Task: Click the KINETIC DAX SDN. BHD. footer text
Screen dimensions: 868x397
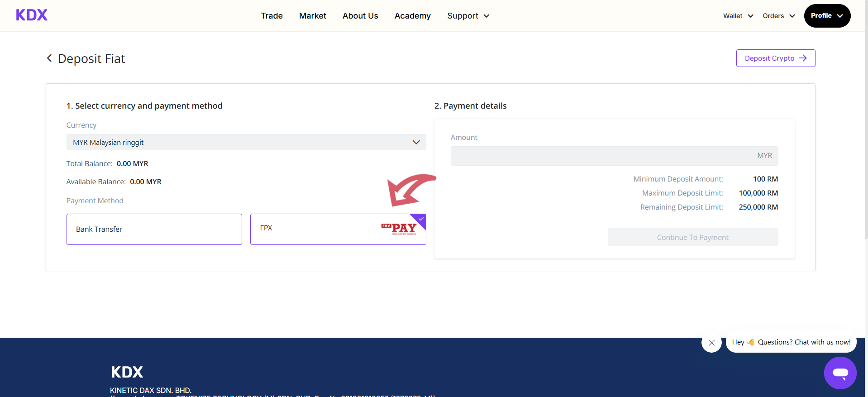Action: click(x=151, y=390)
